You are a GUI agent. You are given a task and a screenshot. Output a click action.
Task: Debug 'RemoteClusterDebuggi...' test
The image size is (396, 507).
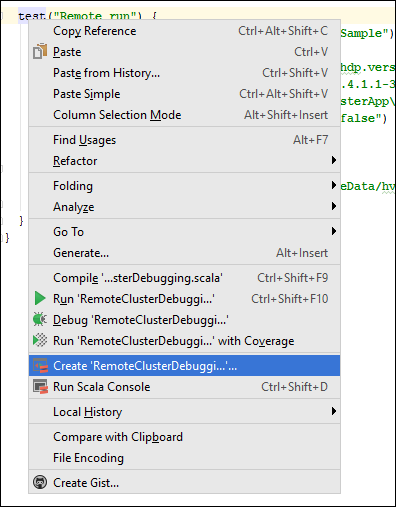click(184, 320)
